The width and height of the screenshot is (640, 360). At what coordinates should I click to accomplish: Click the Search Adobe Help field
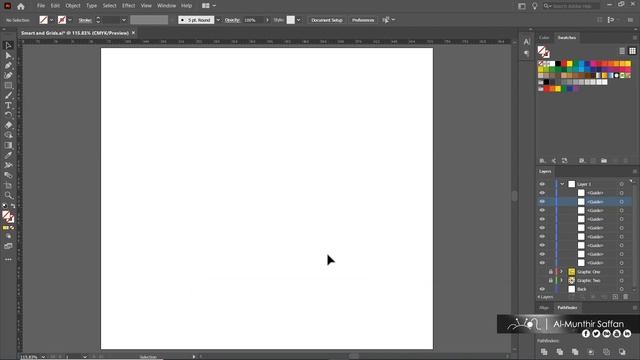571,6
